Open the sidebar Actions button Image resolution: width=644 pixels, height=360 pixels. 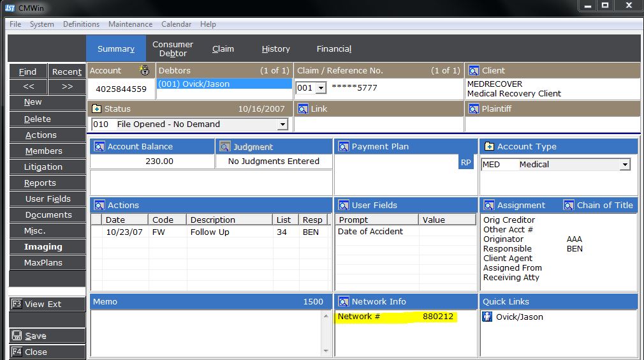(47, 135)
